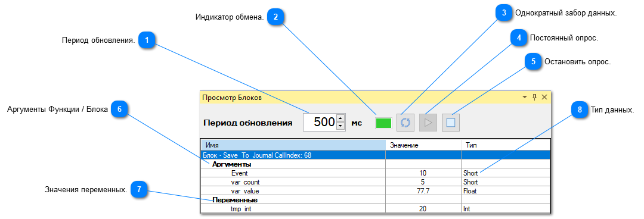Click the green exchange indicator
This screenshot has height=219, width=644.
[383, 123]
